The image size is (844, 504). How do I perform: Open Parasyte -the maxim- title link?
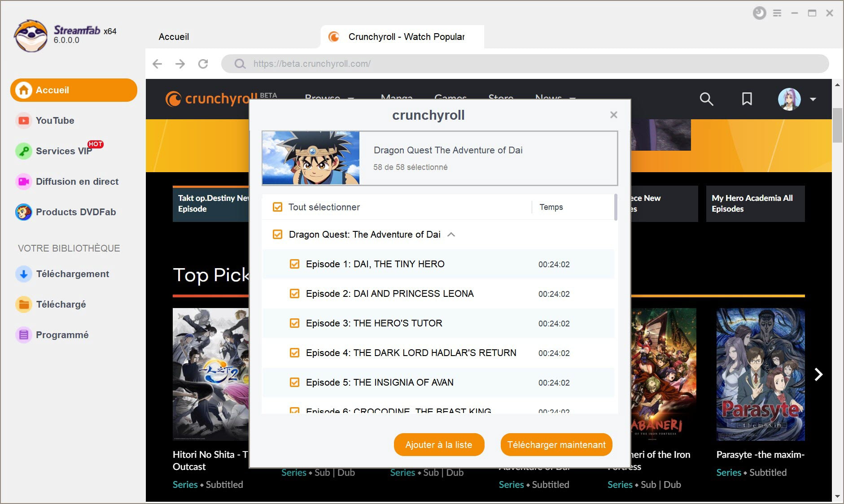click(760, 455)
